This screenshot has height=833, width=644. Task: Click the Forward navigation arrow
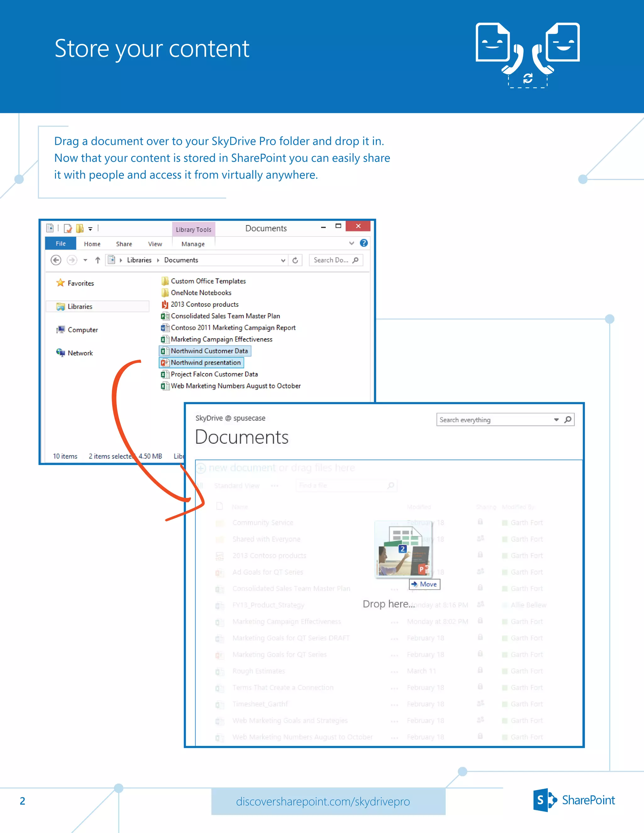[72, 260]
